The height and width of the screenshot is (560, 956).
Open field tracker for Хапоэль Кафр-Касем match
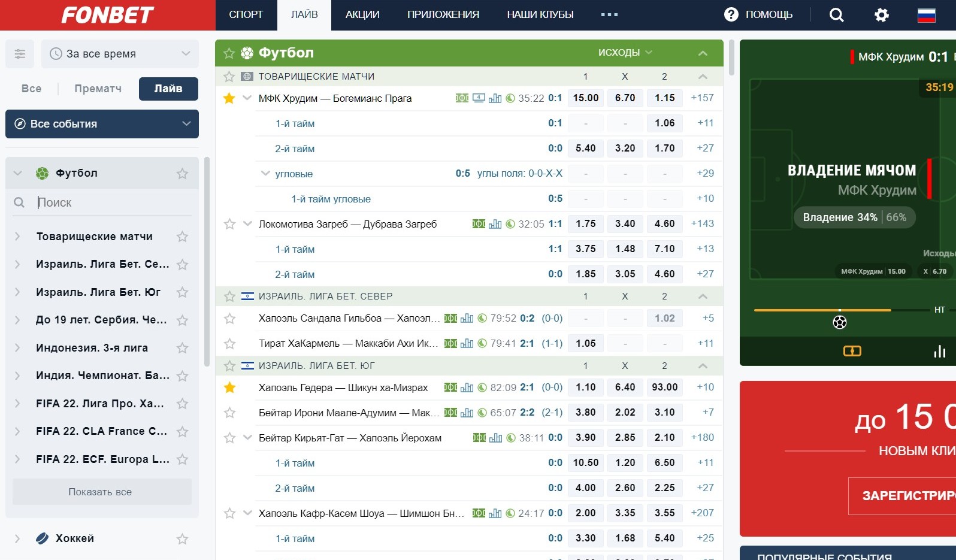(479, 513)
